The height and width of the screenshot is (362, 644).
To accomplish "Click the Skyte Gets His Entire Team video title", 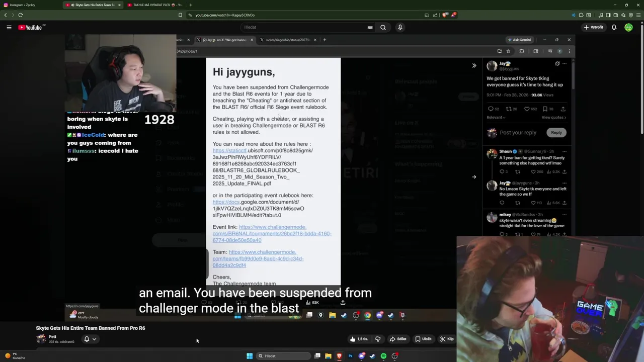I will [x=91, y=328].
